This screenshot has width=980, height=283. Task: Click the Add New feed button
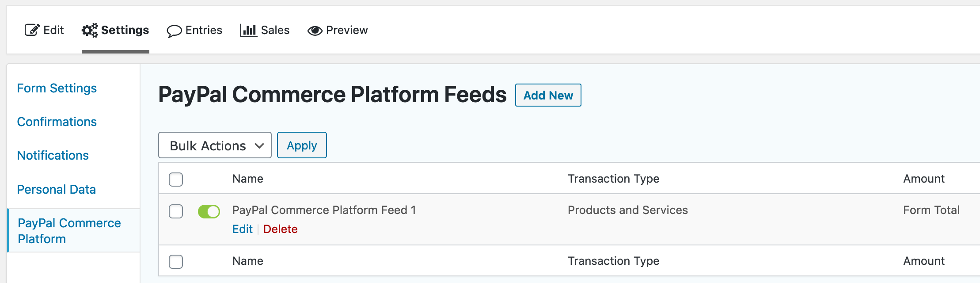pyautogui.click(x=548, y=95)
